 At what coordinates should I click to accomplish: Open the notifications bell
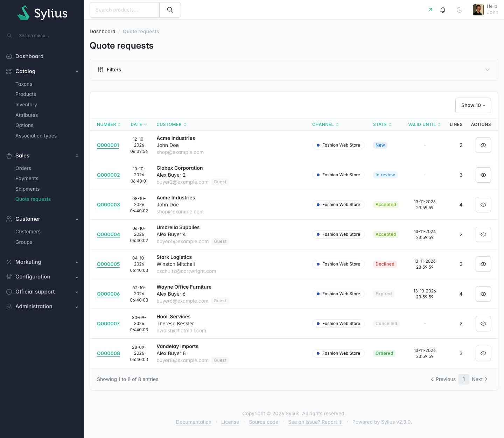(x=443, y=10)
